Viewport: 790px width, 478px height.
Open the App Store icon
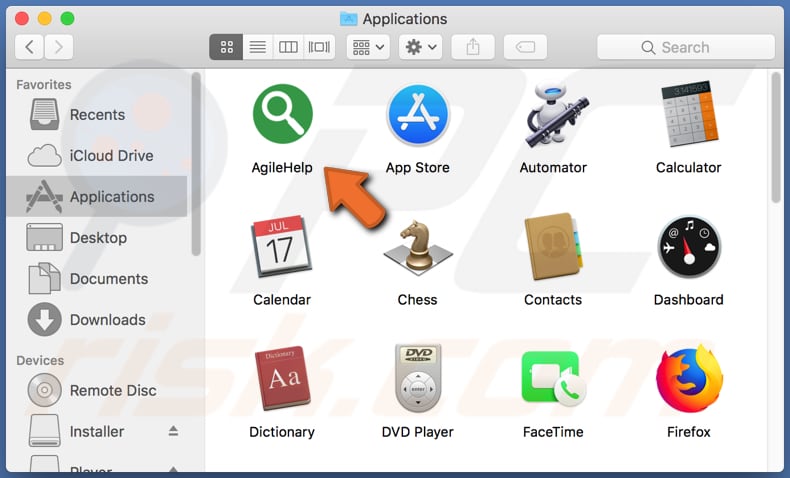(418, 115)
